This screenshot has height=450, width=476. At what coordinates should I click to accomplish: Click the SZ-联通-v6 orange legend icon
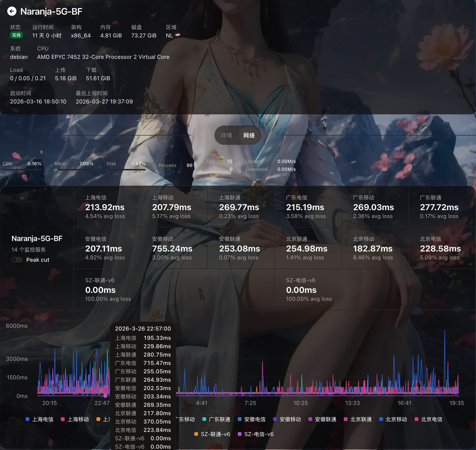pyautogui.click(x=196, y=434)
